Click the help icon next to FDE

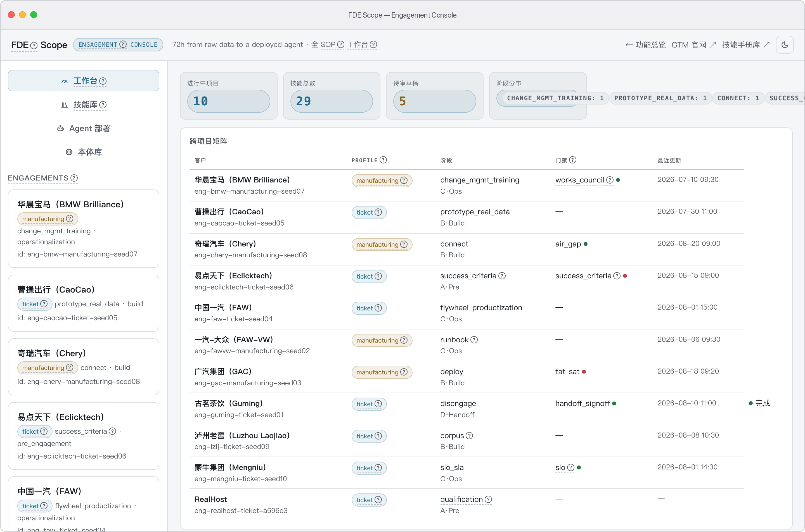click(34, 45)
